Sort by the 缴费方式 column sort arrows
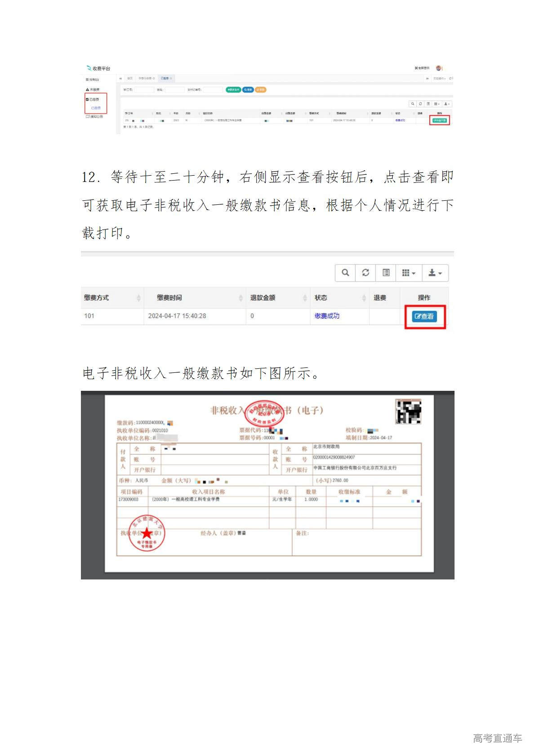Viewport: 535px width, 756px height. point(138,298)
